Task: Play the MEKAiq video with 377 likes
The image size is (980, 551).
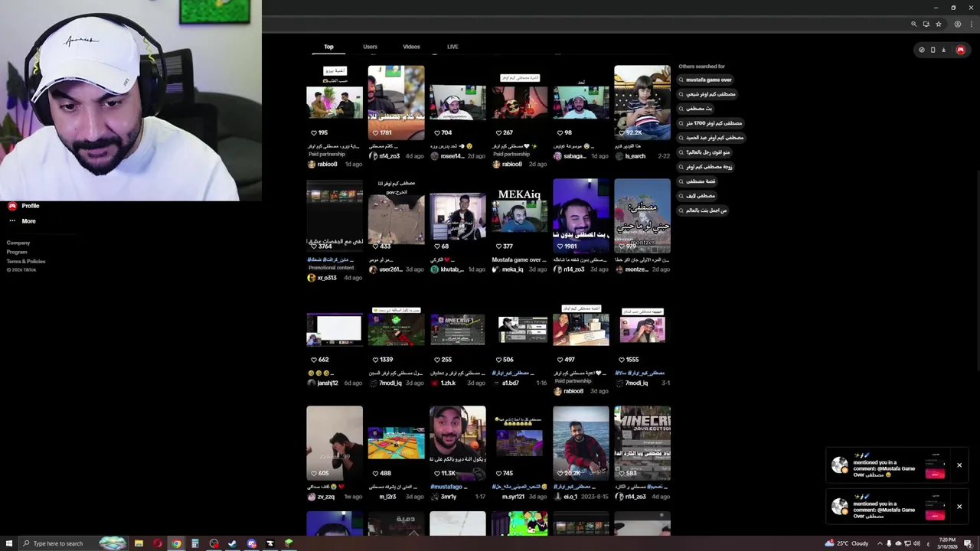Action: [x=519, y=216]
